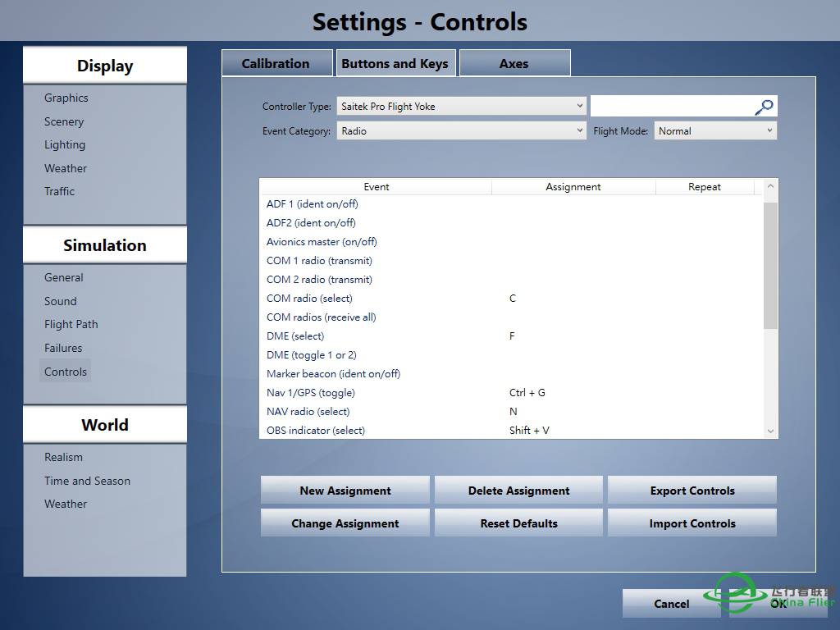The height and width of the screenshot is (630, 840).
Task: Open Time and Season settings
Action: click(x=87, y=481)
